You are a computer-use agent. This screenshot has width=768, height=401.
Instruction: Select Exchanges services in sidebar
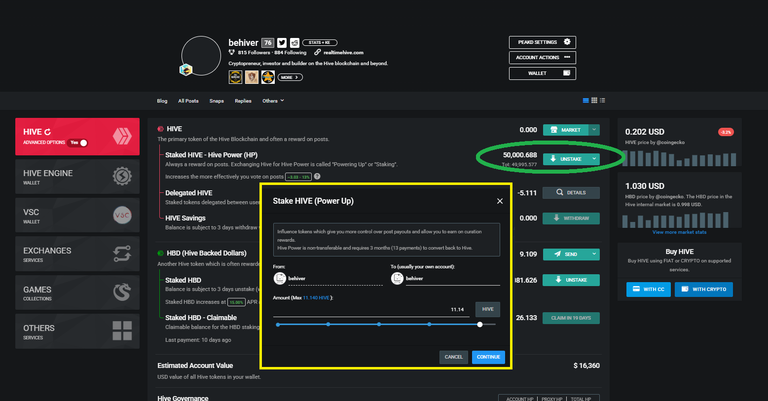77,254
